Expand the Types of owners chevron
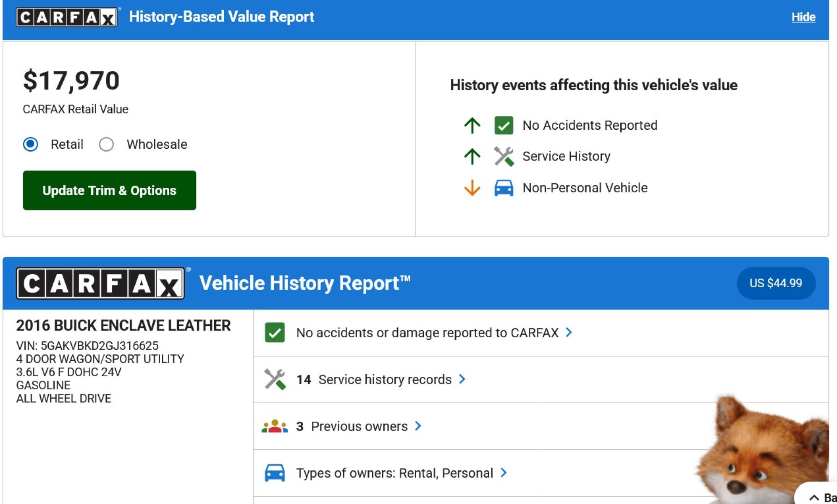Image resolution: width=837 pixels, height=504 pixels. pos(504,473)
